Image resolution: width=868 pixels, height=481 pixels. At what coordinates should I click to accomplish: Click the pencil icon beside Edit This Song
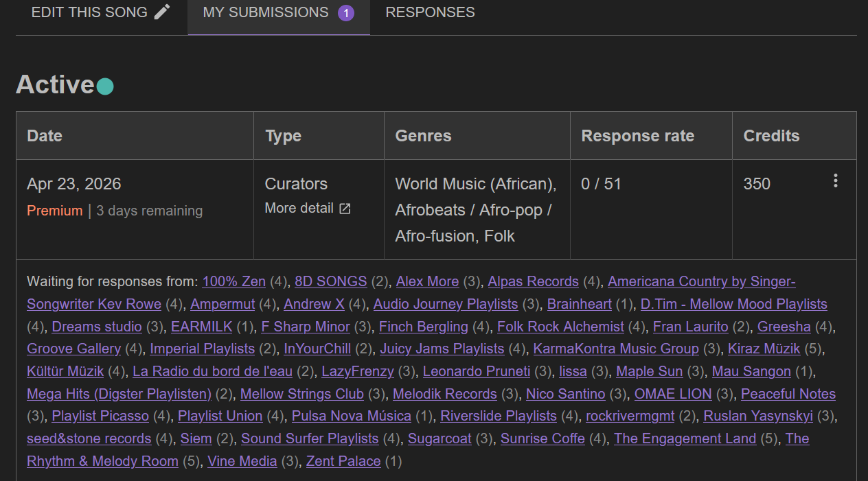pos(162,12)
